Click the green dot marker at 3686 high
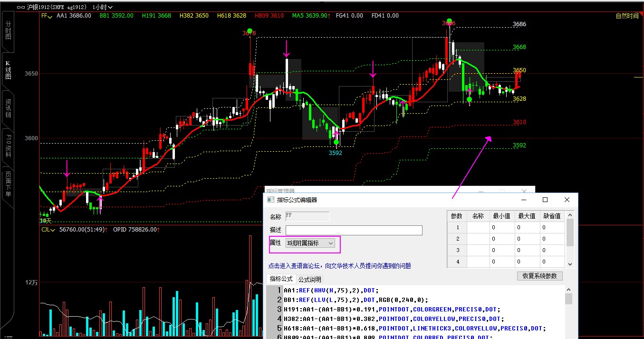 tap(449, 22)
